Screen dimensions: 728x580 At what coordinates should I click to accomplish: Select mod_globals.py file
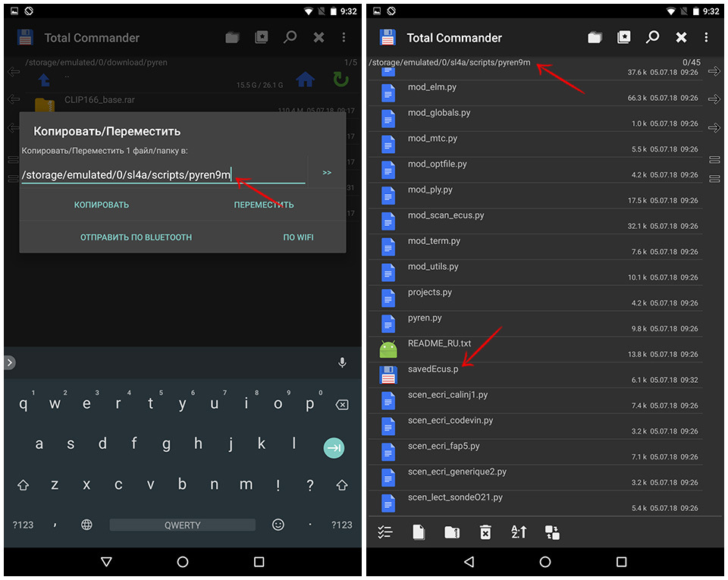(x=535, y=118)
